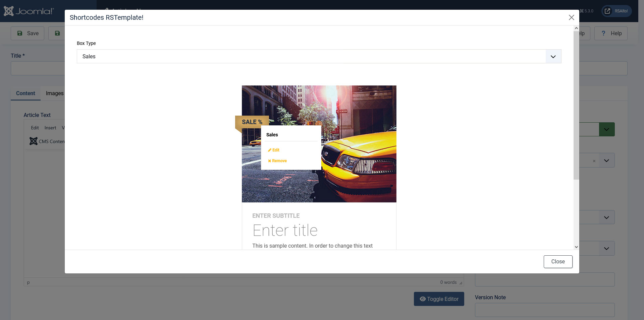Open the RSAlto! site link button
The width and height of the screenshot is (644, 320).
pos(616,11)
